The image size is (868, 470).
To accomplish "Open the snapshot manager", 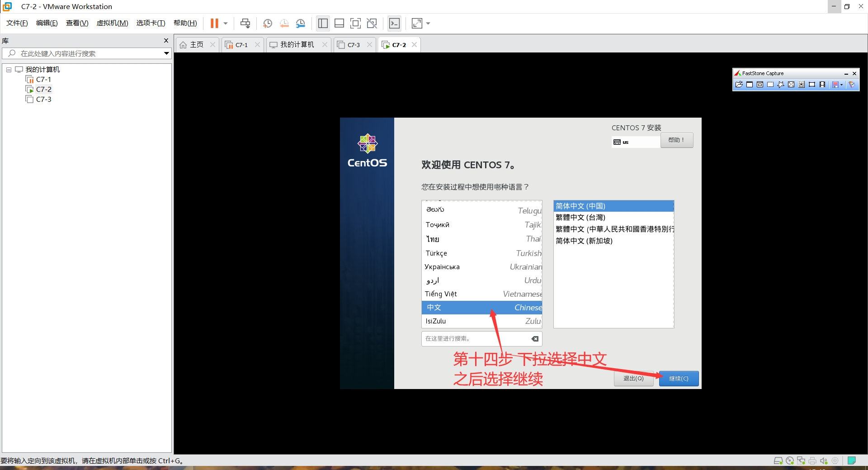I will point(301,23).
